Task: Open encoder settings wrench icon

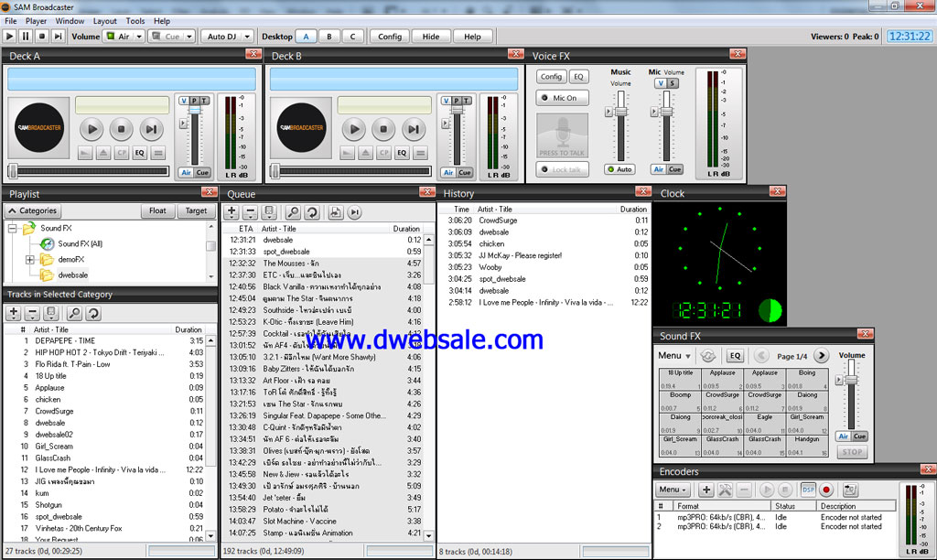Action: pyautogui.click(x=725, y=490)
